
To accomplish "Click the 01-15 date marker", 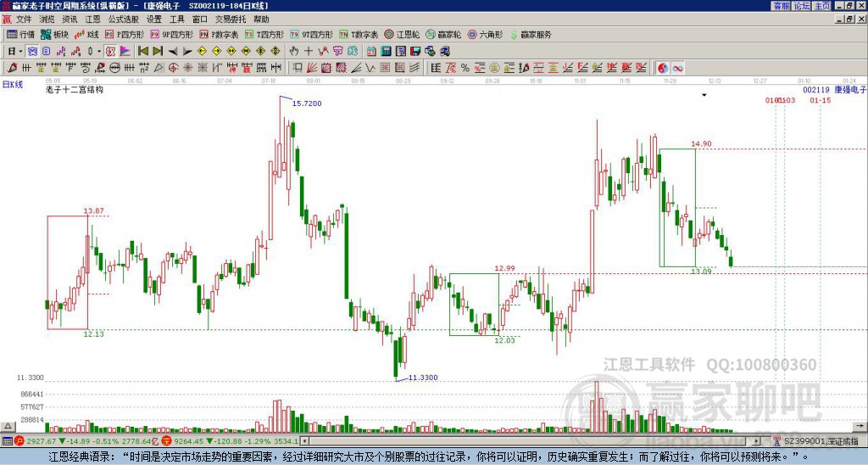I will [x=820, y=100].
